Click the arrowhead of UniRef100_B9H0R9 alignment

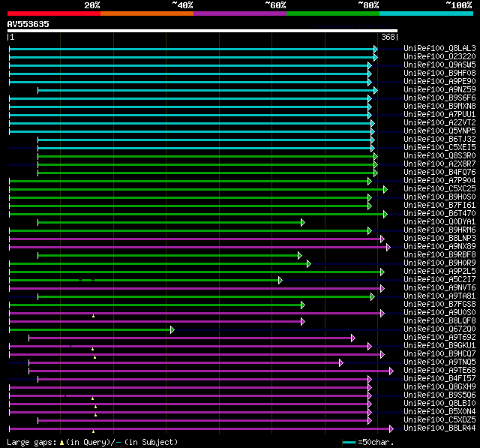[x=309, y=263]
